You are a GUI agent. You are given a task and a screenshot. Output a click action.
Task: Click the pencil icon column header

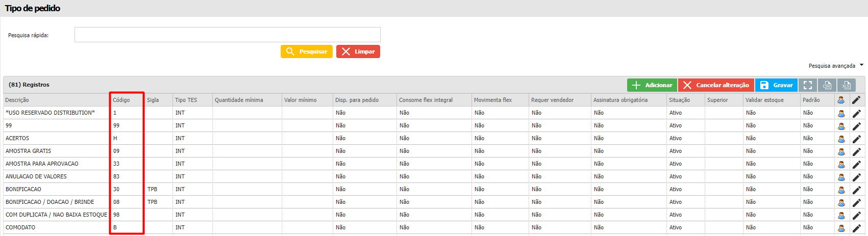tap(856, 100)
